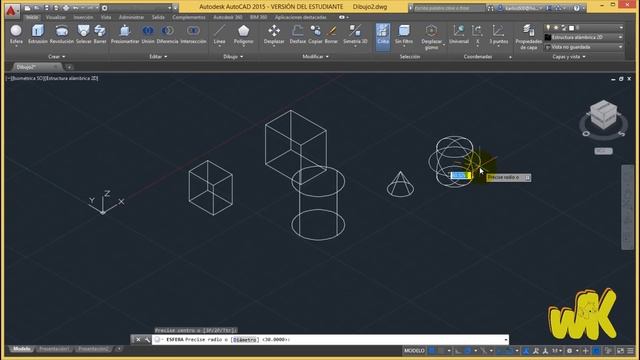This screenshot has height=360, width=640.
Task: Switch to the Visualizar ribbon tab
Action: tap(56, 18)
